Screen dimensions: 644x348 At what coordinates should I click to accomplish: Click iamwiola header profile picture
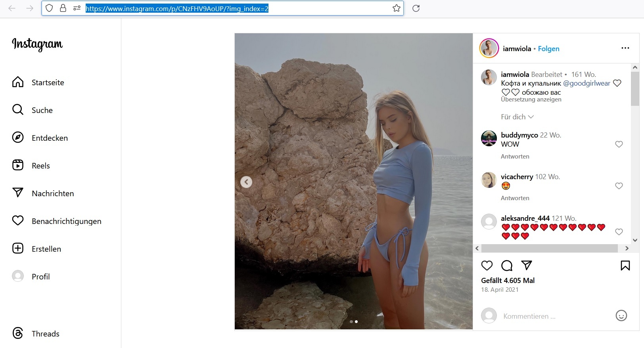point(489,48)
